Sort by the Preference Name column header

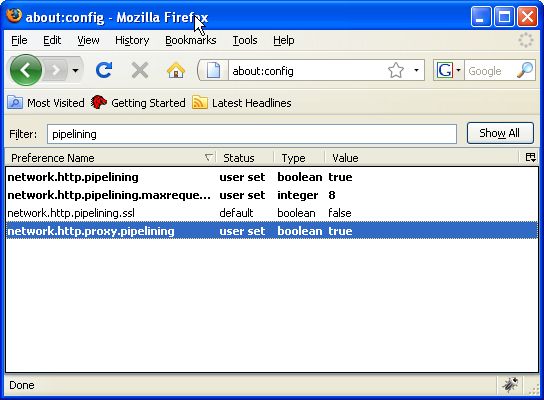[x=110, y=158]
